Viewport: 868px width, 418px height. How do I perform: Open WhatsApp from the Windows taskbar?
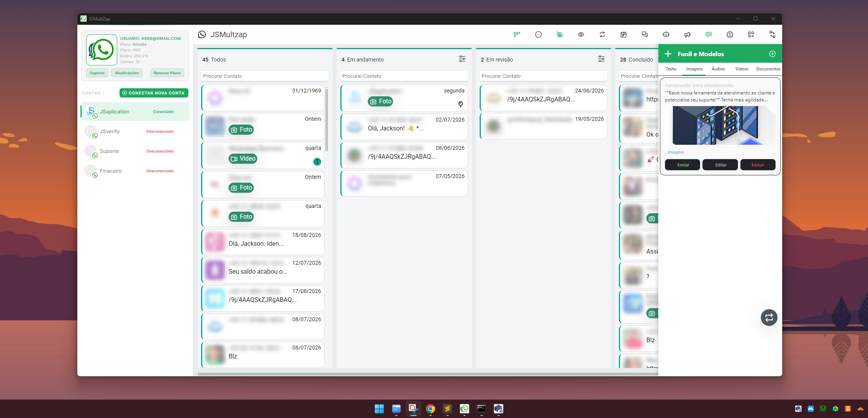[x=464, y=409]
